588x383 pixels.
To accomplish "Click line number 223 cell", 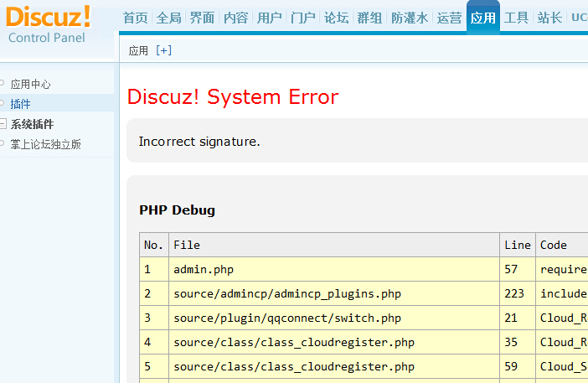I will pyautogui.click(x=518, y=293).
